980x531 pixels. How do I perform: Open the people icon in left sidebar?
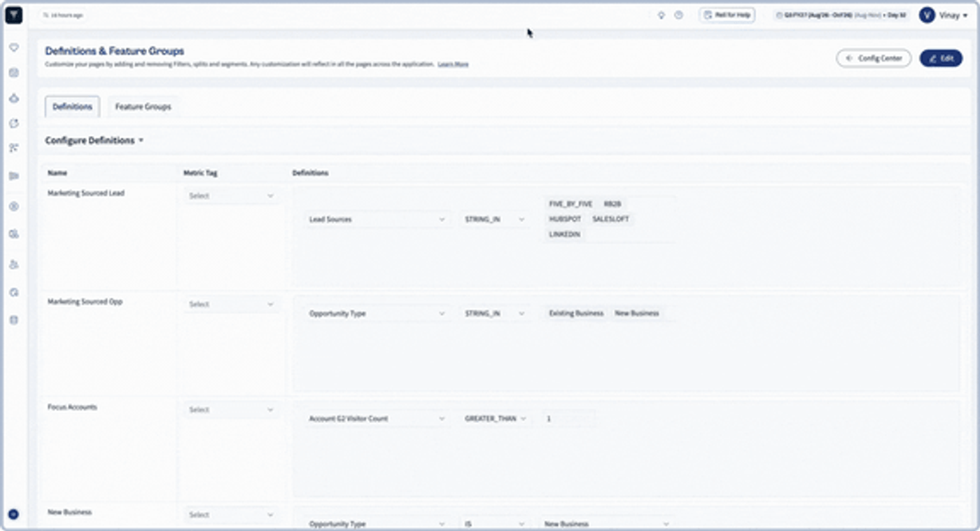pyautogui.click(x=14, y=265)
